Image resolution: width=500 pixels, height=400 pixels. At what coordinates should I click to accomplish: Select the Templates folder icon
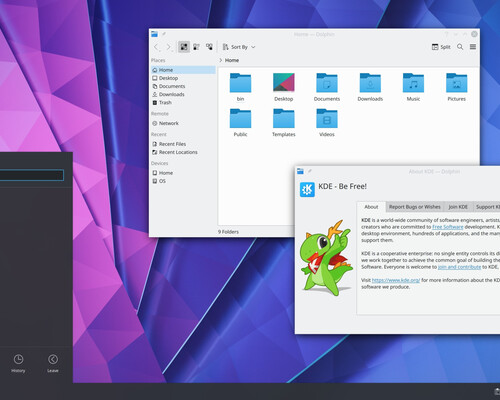[284, 118]
